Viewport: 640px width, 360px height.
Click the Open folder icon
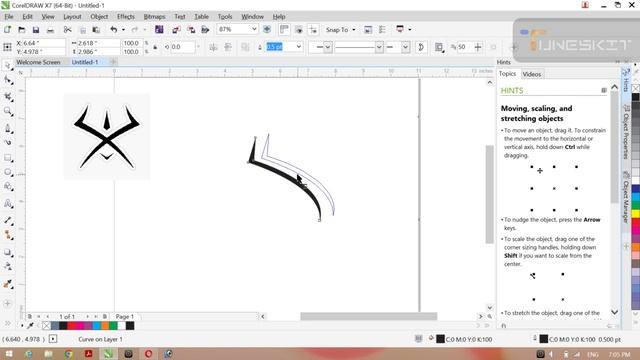[22, 29]
